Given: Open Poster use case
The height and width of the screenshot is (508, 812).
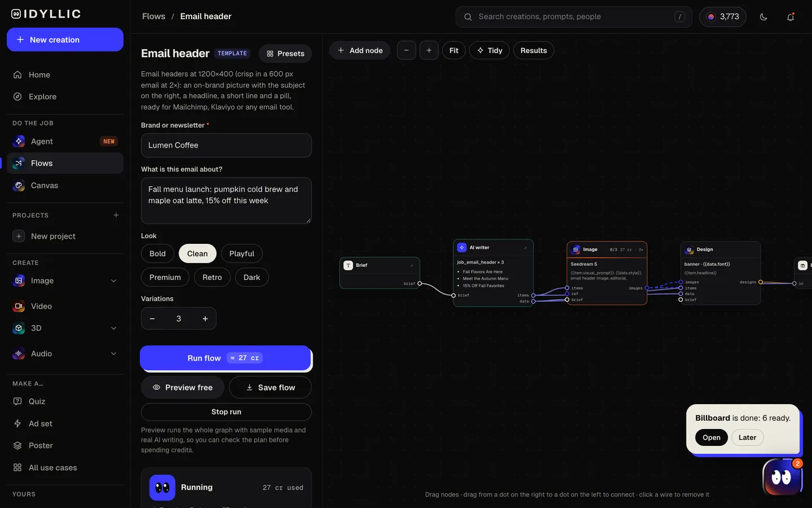Looking at the screenshot, I should (65, 445).
